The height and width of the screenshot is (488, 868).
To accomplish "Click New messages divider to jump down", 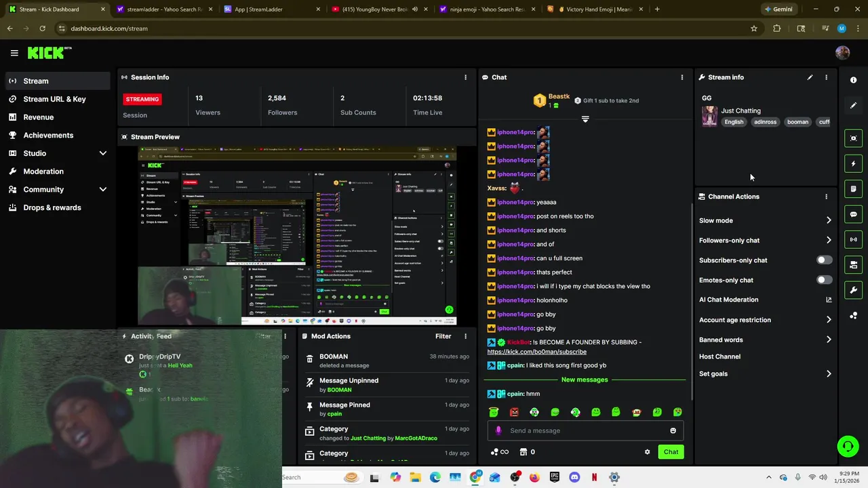I will 585,380.
